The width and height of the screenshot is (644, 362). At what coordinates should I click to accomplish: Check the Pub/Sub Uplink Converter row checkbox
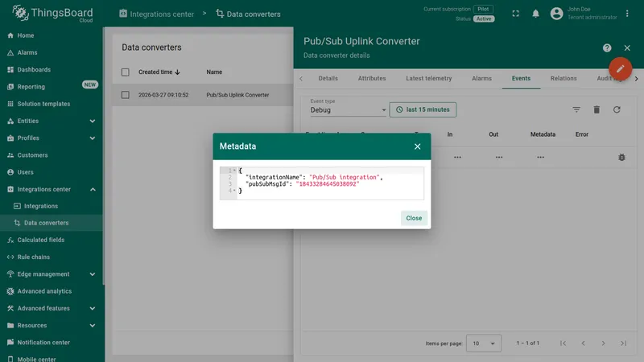[126, 95]
